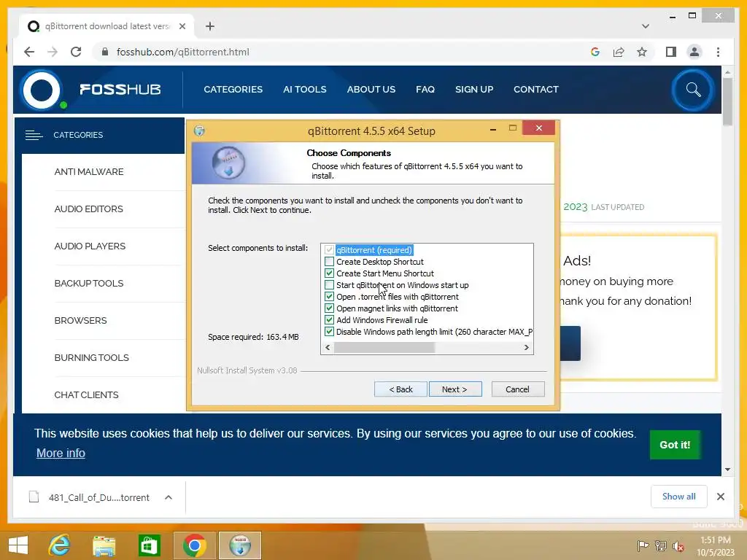Open a new browser tab
The height and width of the screenshot is (560, 747).
tap(210, 26)
